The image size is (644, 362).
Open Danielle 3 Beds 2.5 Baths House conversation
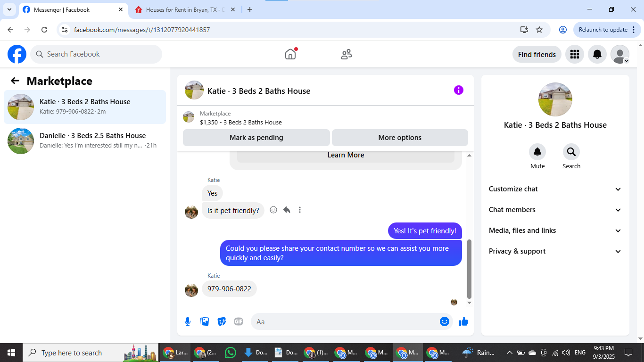click(85, 141)
